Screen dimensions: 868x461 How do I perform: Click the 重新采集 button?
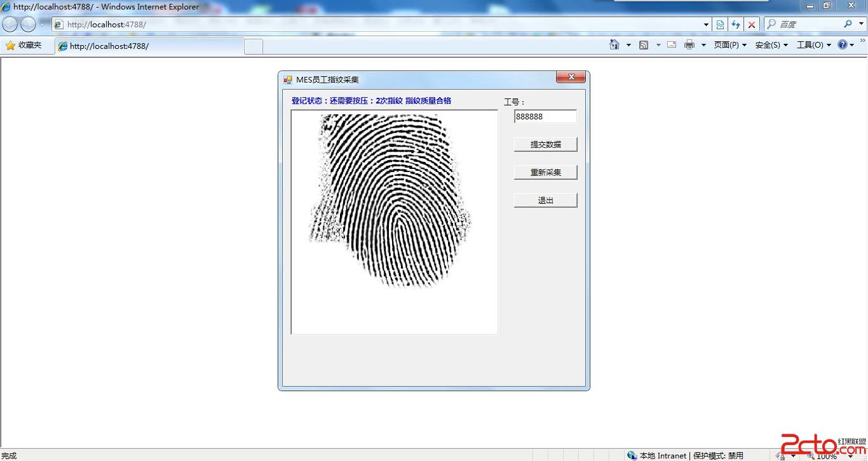546,172
